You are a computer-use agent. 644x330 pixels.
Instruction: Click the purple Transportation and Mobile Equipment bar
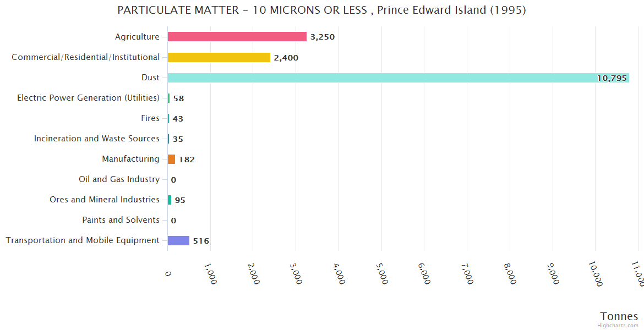(178, 240)
